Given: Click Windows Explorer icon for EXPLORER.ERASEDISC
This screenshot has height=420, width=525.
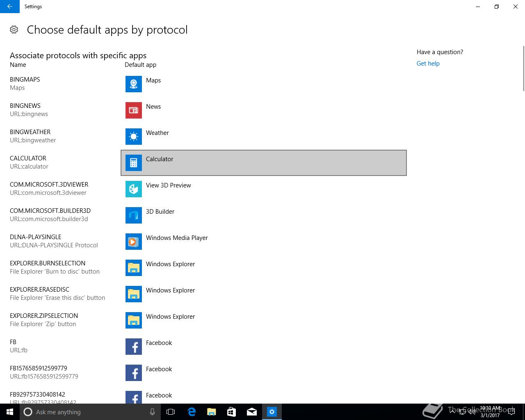Looking at the screenshot, I should (134, 294).
